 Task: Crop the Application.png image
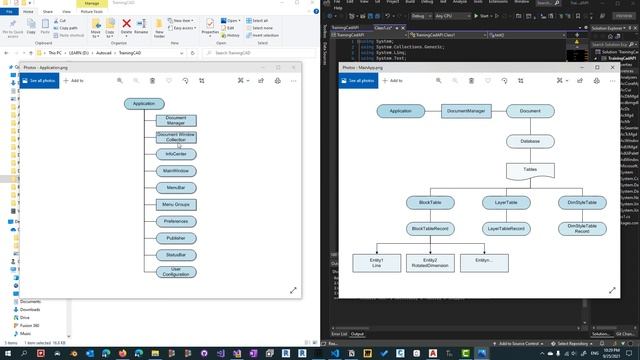point(202,81)
